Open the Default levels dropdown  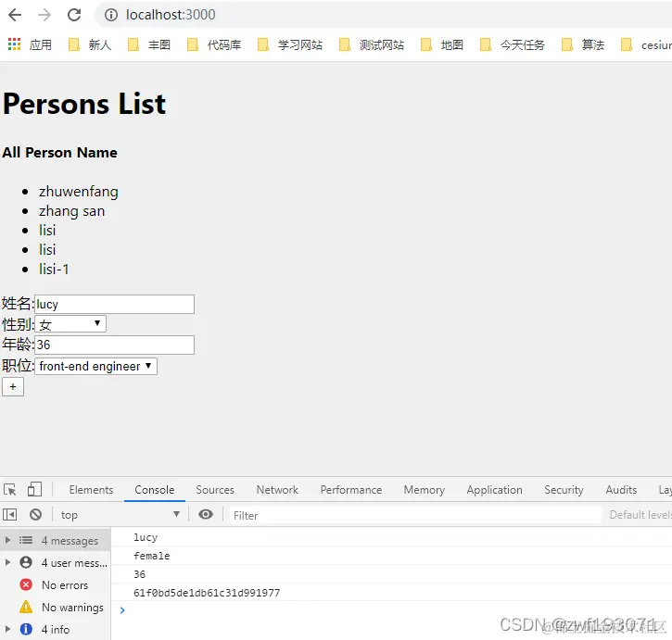coord(640,514)
